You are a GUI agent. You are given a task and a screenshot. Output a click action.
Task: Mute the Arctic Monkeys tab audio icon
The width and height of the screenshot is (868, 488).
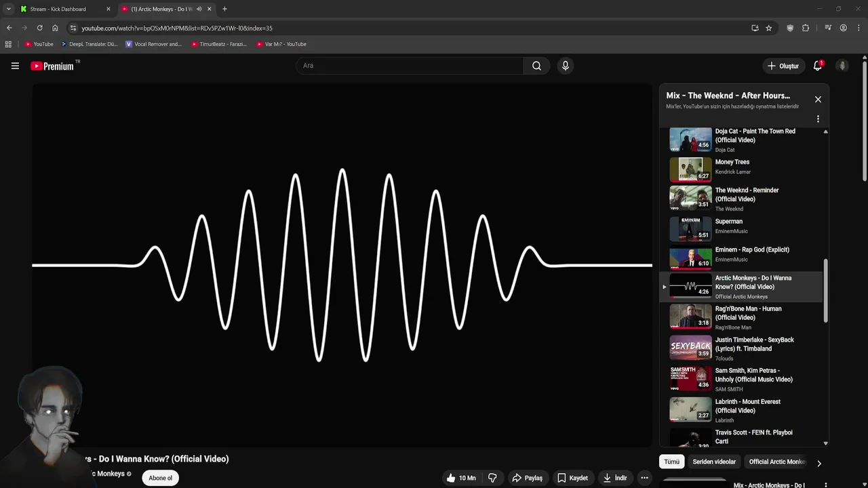coord(199,9)
